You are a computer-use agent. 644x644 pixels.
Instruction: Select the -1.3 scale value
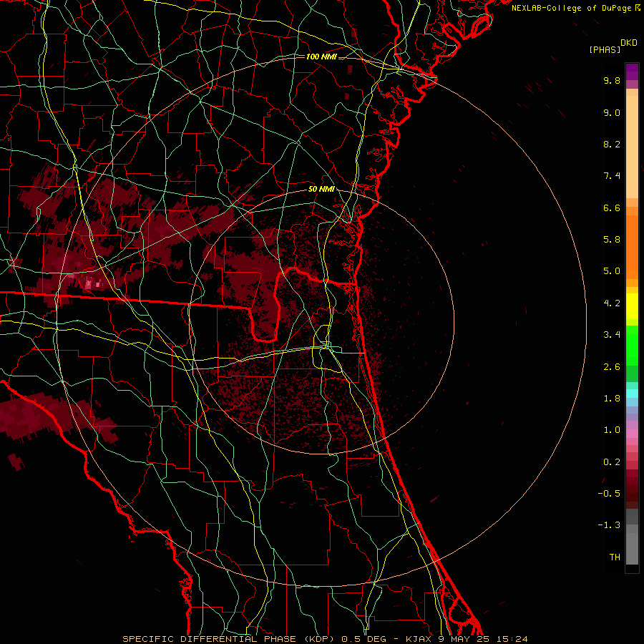[x=609, y=525]
